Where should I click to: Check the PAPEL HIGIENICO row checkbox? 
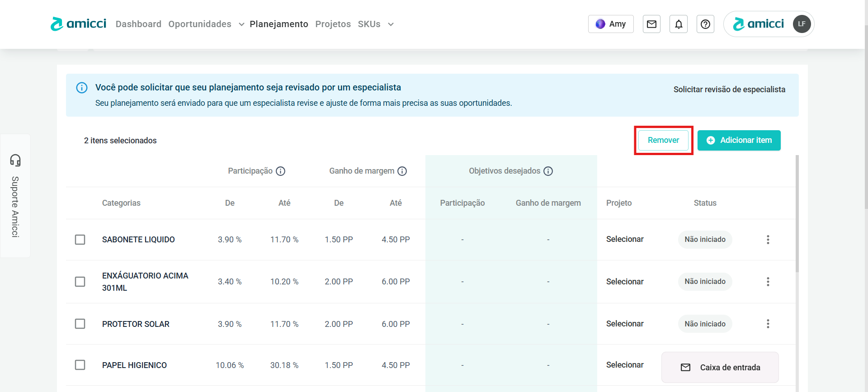click(80, 365)
